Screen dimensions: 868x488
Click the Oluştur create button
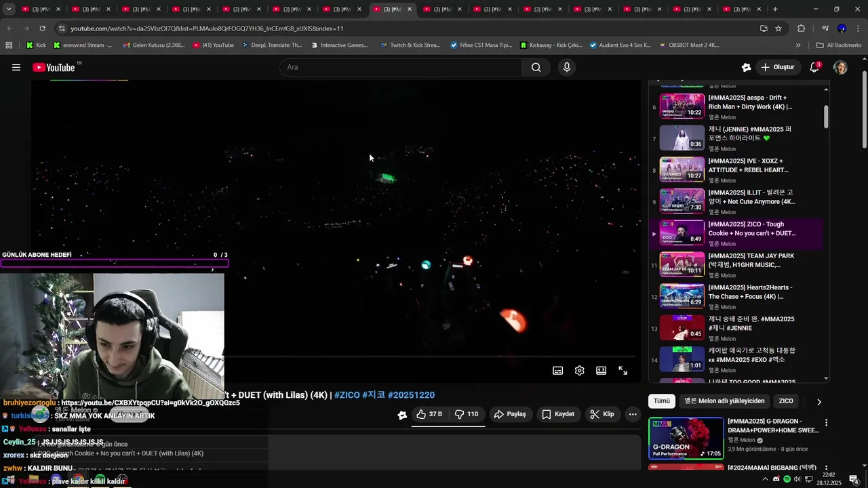tap(778, 67)
